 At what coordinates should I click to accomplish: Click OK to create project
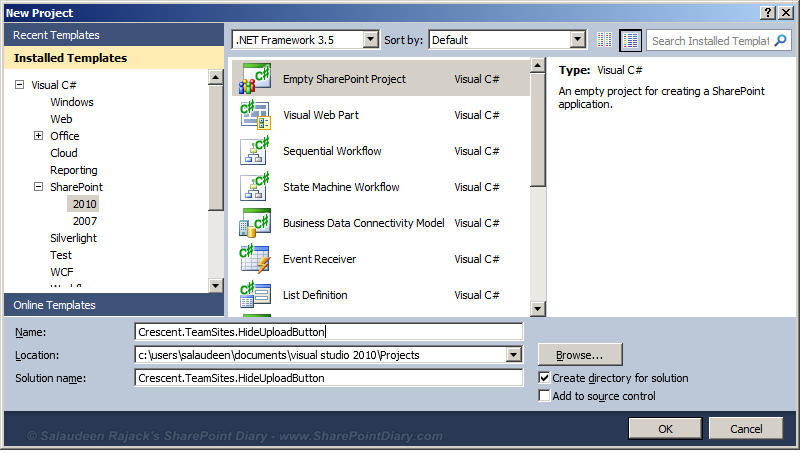(665, 429)
